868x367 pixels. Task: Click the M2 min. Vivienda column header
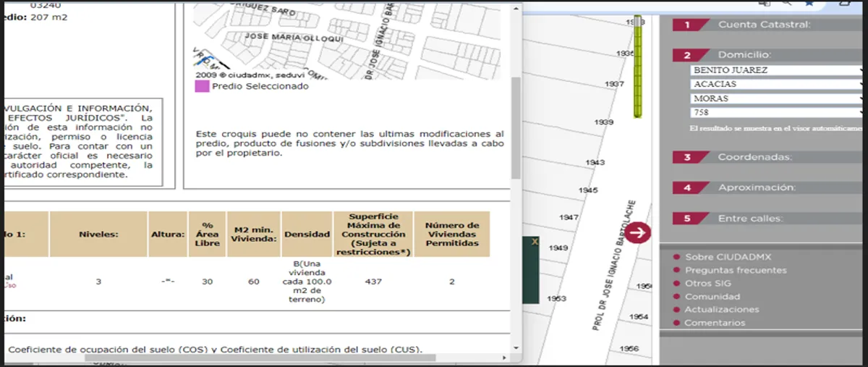[x=253, y=235]
